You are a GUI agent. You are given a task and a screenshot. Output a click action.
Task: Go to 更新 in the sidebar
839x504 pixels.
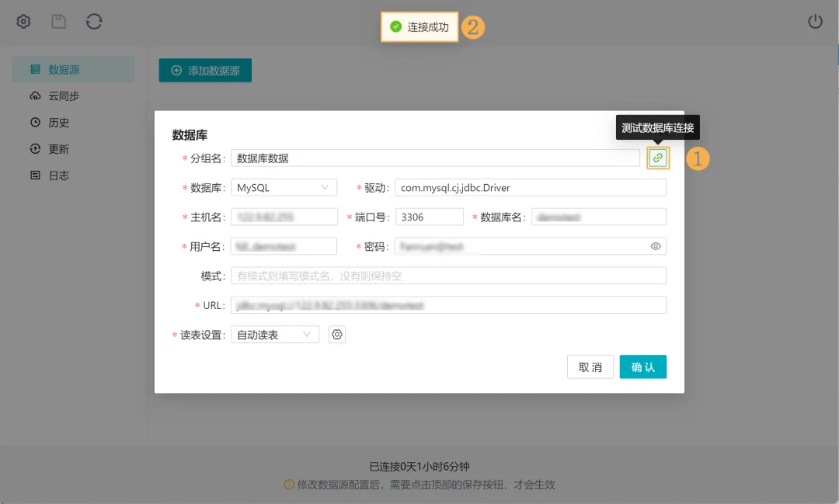59,149
